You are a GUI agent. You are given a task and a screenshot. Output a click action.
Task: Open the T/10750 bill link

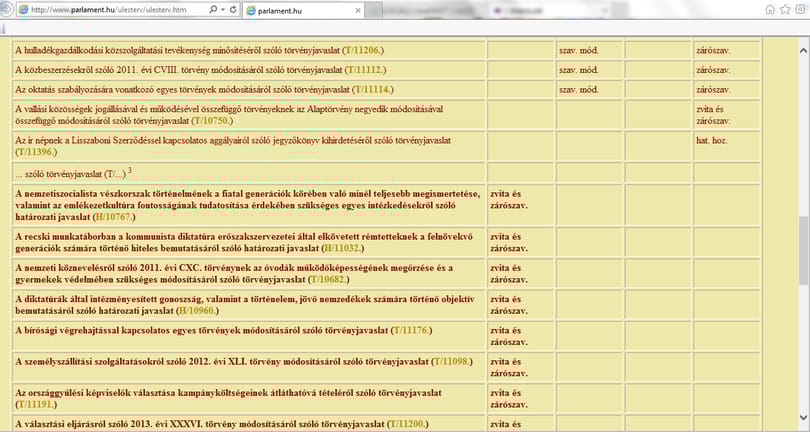212,120
